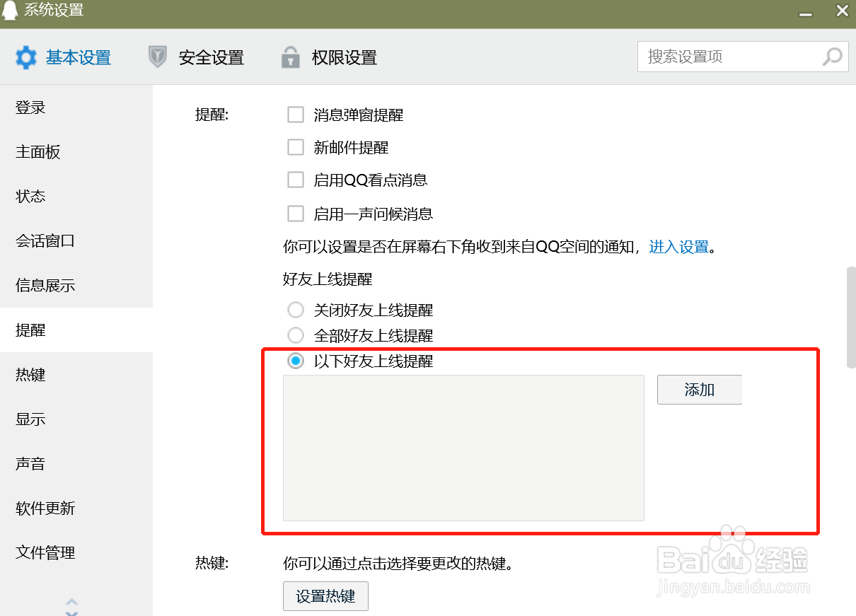The height and width of the screenshot is (616, 856).
Task: Click the magnifier icon in the search box
Action: pos(832,57)
